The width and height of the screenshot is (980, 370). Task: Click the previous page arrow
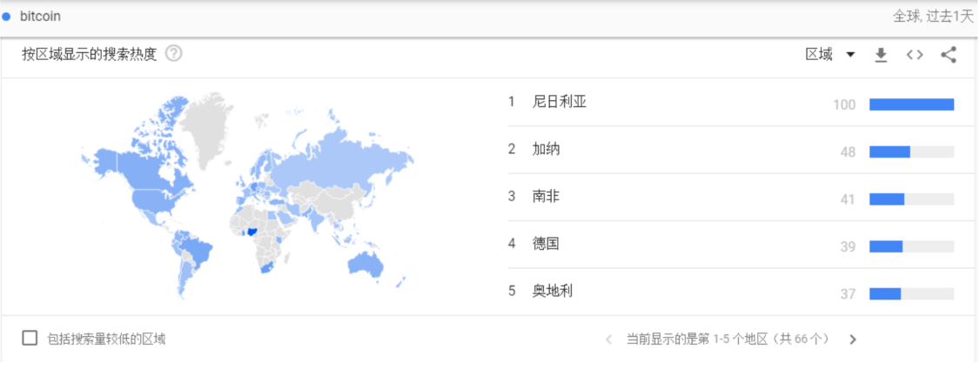click(x=608, y=340)
